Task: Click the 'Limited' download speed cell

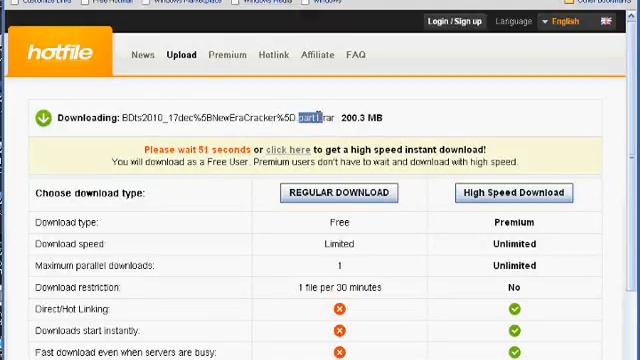Action: 339,244
